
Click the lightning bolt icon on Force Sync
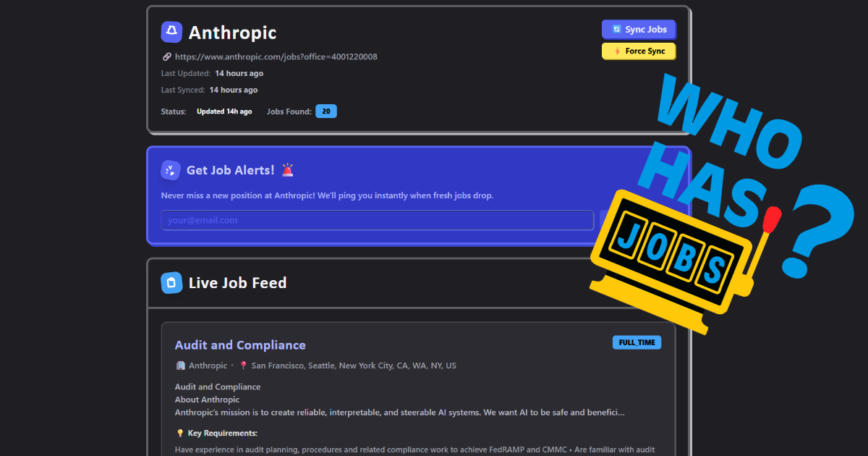click(x=617, y=51)
